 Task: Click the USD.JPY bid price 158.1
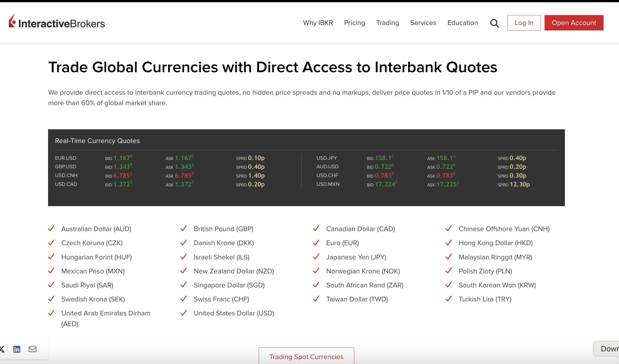click(x=384, y=158)
